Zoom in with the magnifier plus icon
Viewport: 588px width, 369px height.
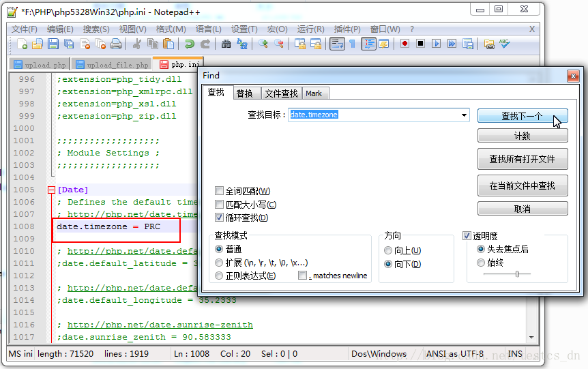click(x=263, y=44)
